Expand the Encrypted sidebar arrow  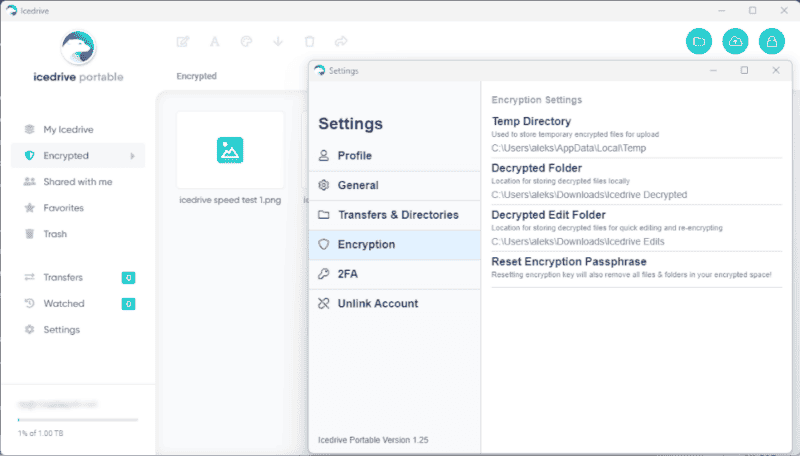[133, 156]
